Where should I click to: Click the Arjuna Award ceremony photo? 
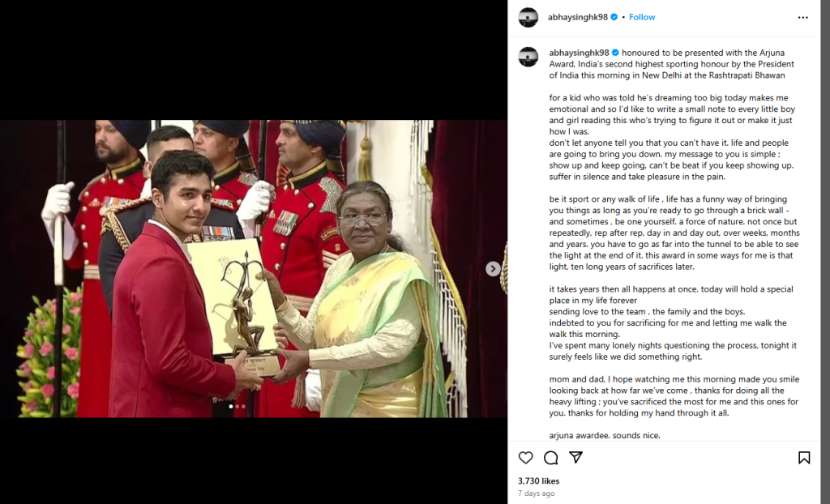coord(254,269)
